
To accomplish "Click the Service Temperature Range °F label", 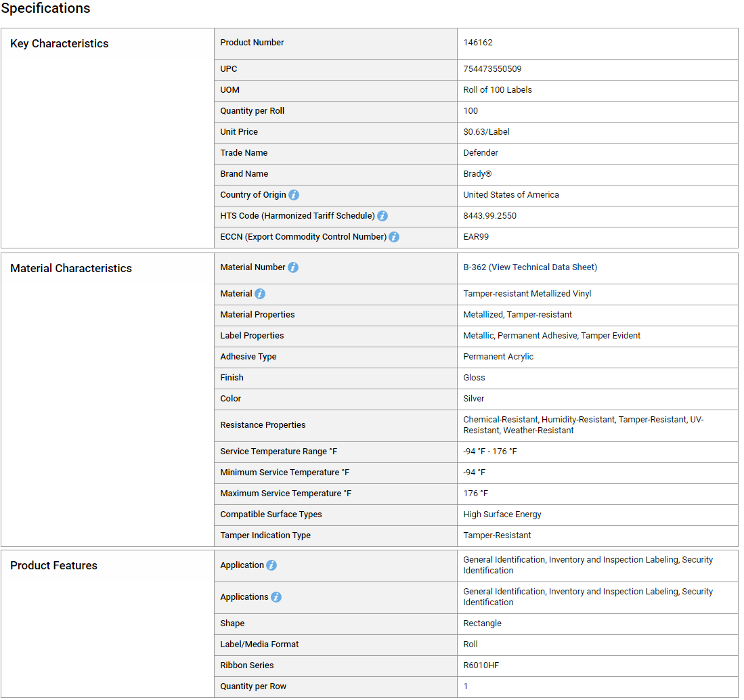I will (x=278, y=452).
